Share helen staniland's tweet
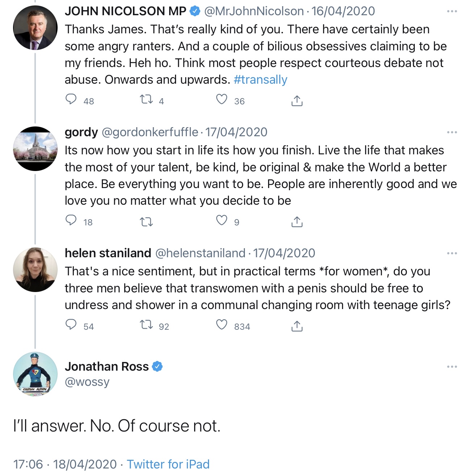476x475 pixels. (297, 326)
